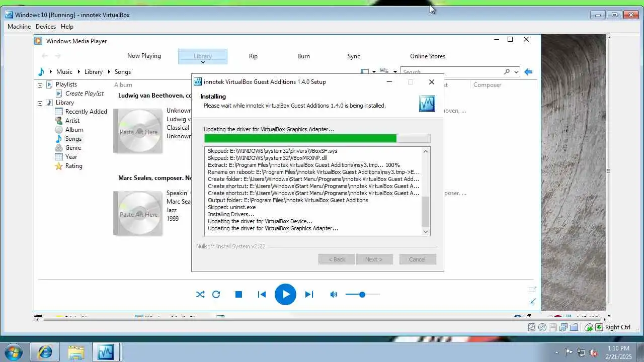
Task: Select log line 'Skipped: uninst.exe'
Action: pos(231,207)
